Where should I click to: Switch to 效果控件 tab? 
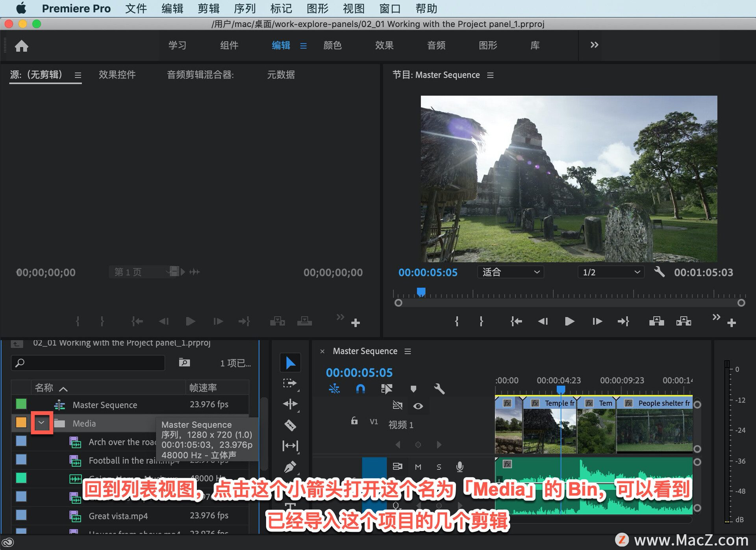point(117,75)
